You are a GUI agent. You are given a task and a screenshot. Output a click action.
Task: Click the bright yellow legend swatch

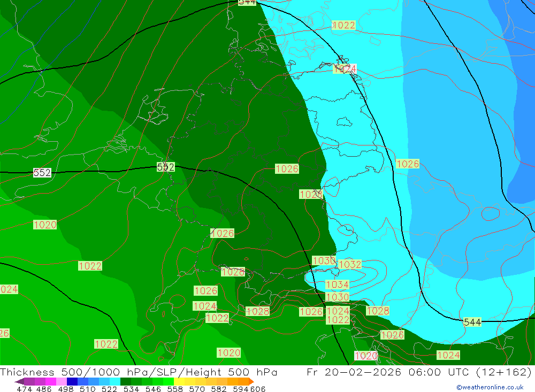point(179,381)
